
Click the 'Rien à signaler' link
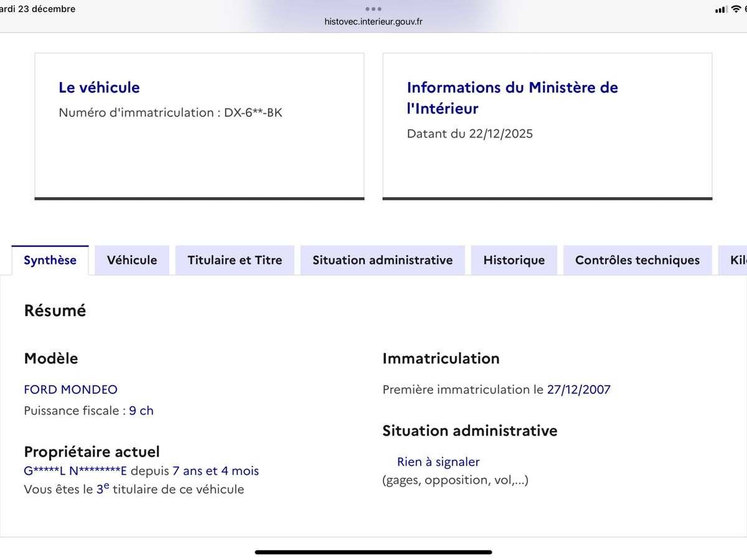click(x=438, y=462)
